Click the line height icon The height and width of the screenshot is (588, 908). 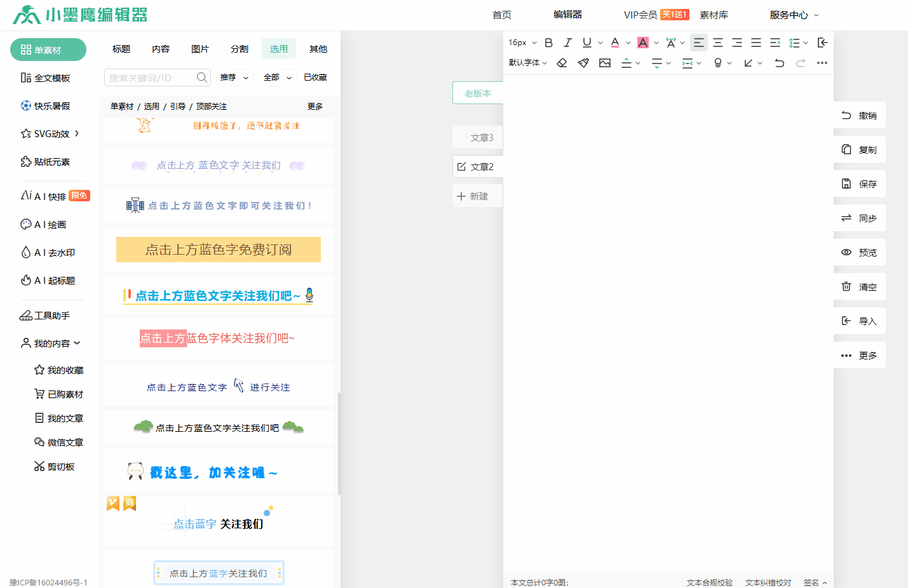click(x=794, y=43)
